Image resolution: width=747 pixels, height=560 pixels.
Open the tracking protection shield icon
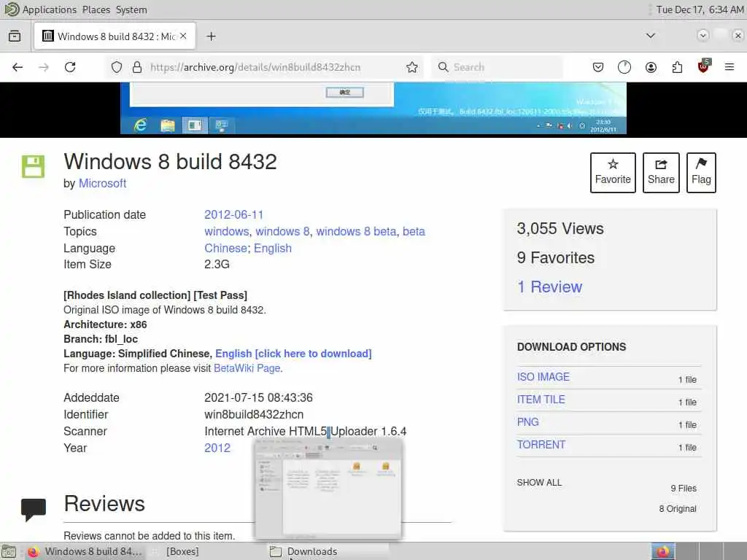[117, 67]
